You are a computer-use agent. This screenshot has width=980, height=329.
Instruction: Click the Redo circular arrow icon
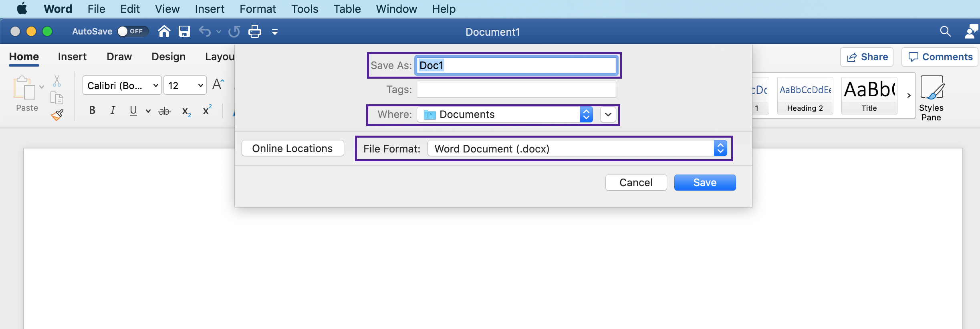(234, 31)
